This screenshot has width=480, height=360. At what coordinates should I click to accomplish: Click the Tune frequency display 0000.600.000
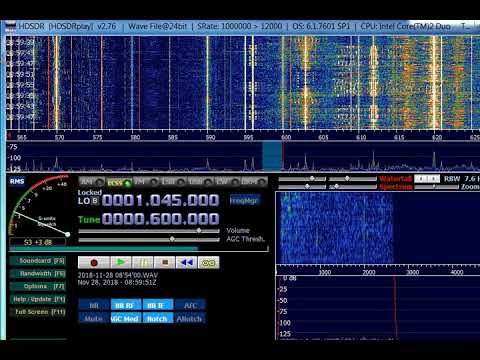[x=161, y=219]
